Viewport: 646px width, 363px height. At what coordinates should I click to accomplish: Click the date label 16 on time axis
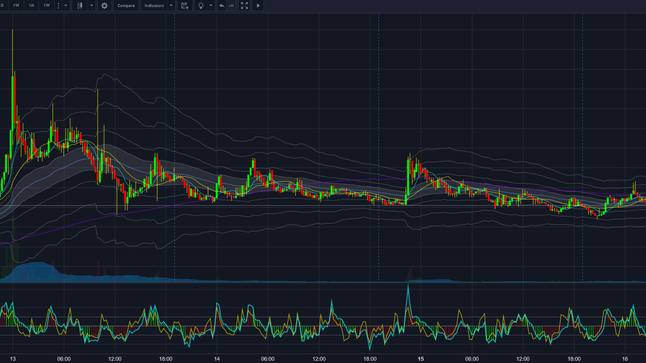click(x=625, y=359)
